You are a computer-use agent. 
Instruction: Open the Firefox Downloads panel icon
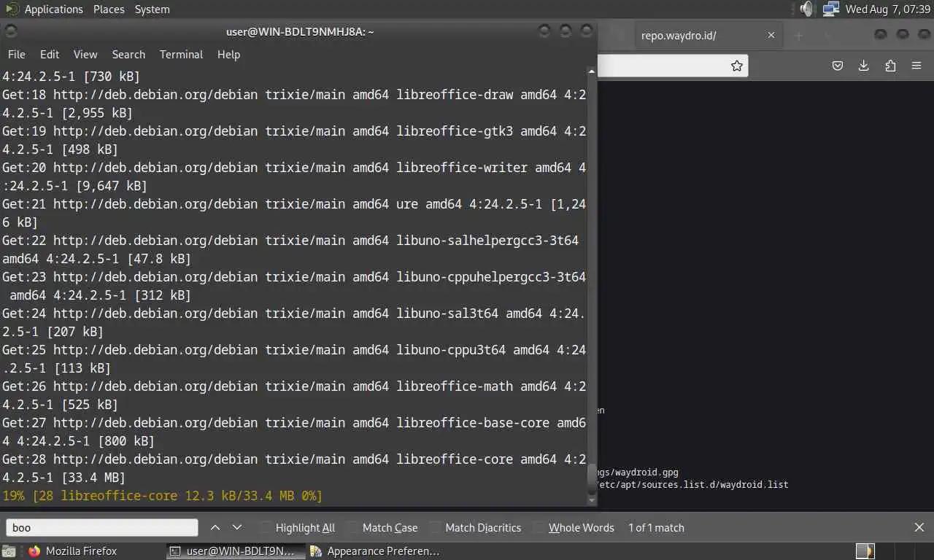(x=864, y=66)
